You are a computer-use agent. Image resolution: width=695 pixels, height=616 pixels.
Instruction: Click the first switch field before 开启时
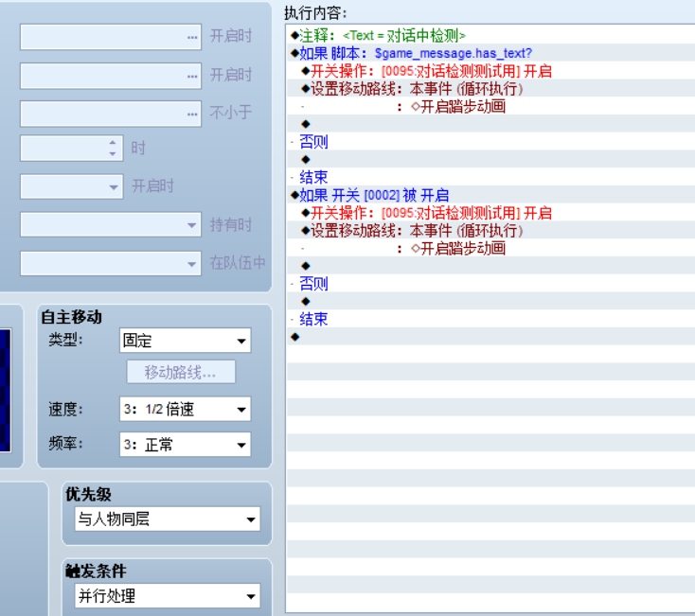coord(111,37)
